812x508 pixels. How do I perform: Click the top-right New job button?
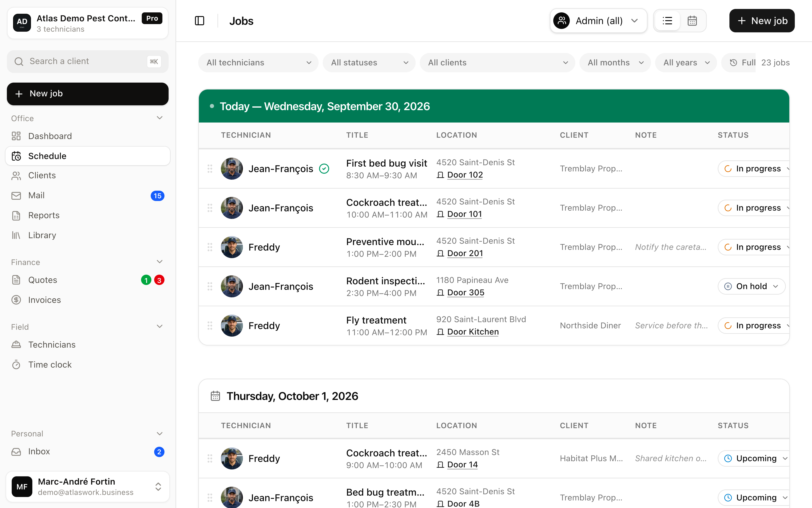(762, 21)
